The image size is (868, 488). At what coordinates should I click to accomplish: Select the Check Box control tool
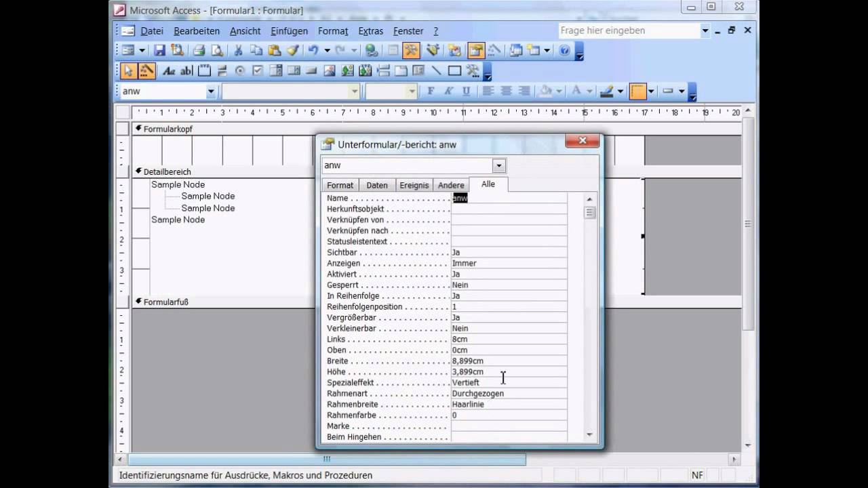(258, 70)
